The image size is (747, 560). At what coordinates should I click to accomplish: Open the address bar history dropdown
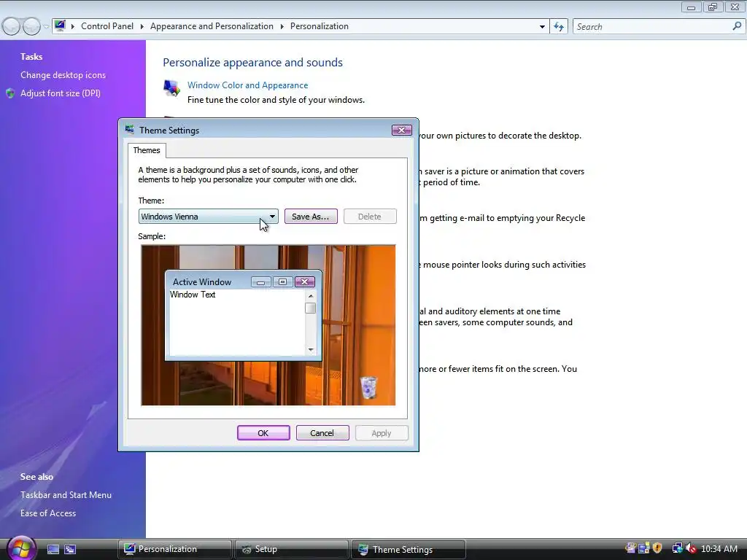pos(542,27)
